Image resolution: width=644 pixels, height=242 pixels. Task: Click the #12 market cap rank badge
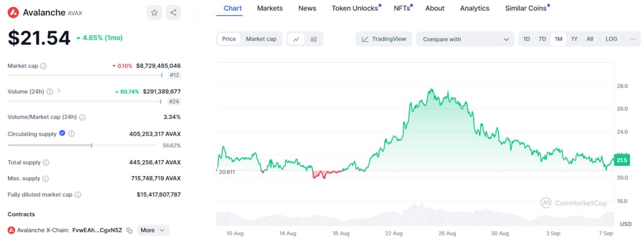point(175,75)
